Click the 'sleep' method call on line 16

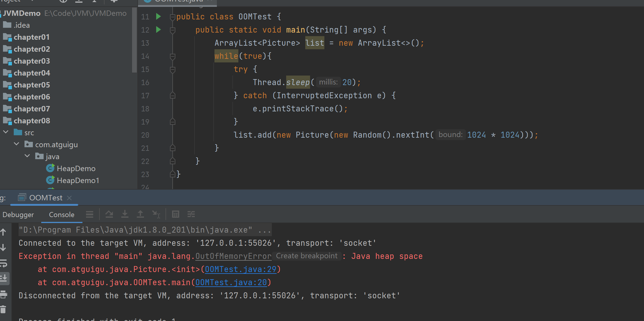coord(298,82)
